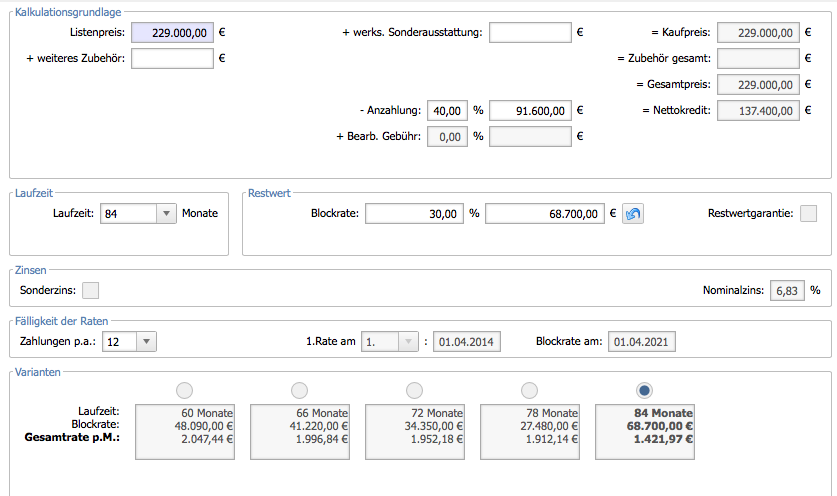Select the 60 Monate variant radio button

(184, 390)
